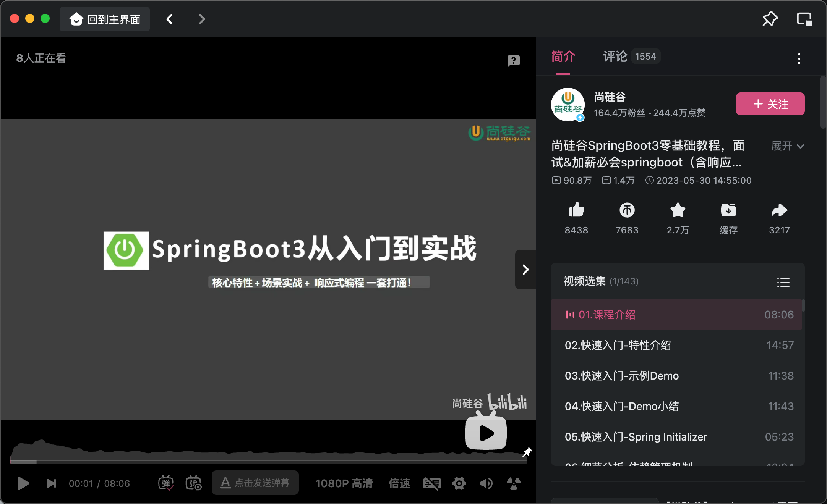Collapse the side panel with chevron handle
This screenshot has width=827, height=504.
525,270
